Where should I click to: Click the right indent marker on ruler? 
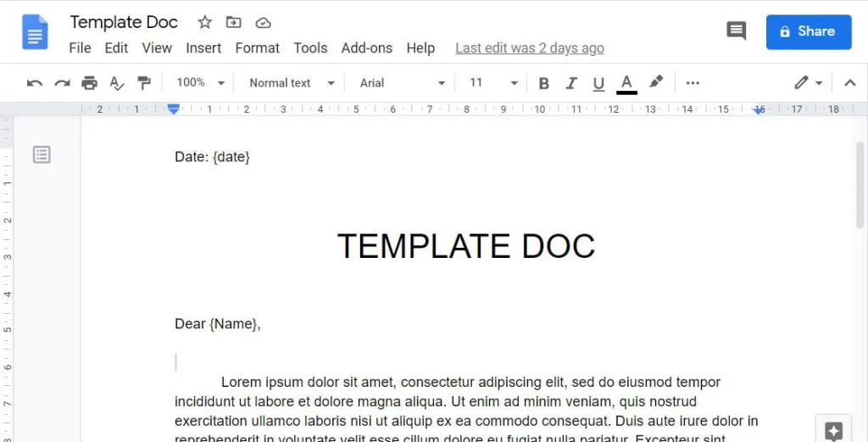(759, 110)
